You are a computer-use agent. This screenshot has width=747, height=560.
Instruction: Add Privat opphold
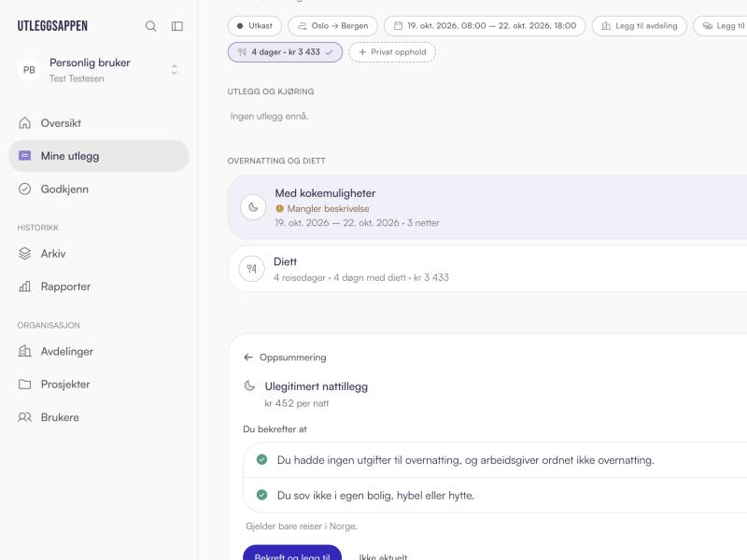[392, 52]
